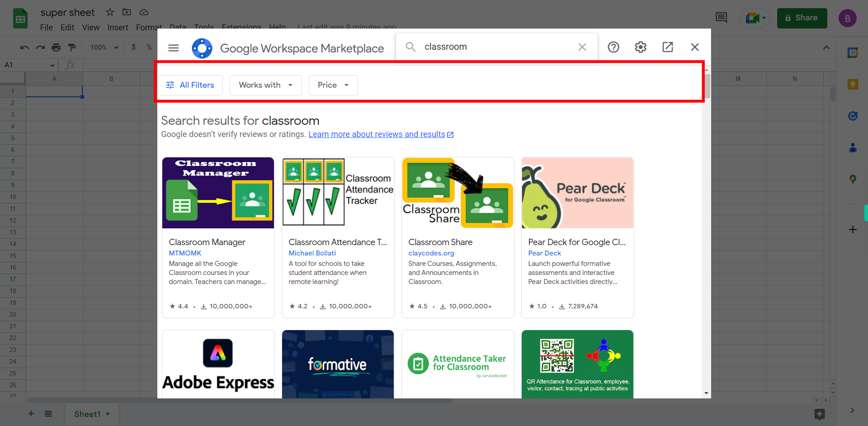Open the Maps side panel icon
Screen dimensions: 868x426
click(x=853, y=180)
